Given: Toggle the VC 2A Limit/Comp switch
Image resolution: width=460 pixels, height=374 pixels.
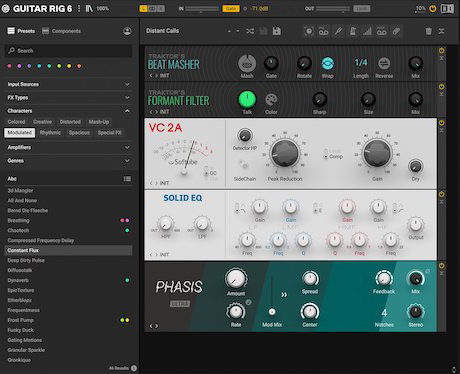Looking at the screenshot, I should point(326,154).
